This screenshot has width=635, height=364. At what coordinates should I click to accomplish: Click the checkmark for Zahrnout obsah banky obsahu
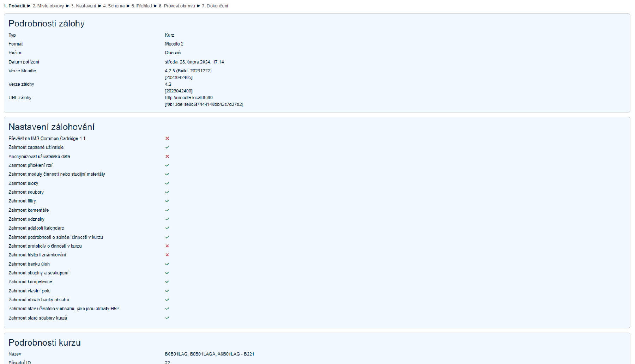pyautogui.click(x=167, y=299)
